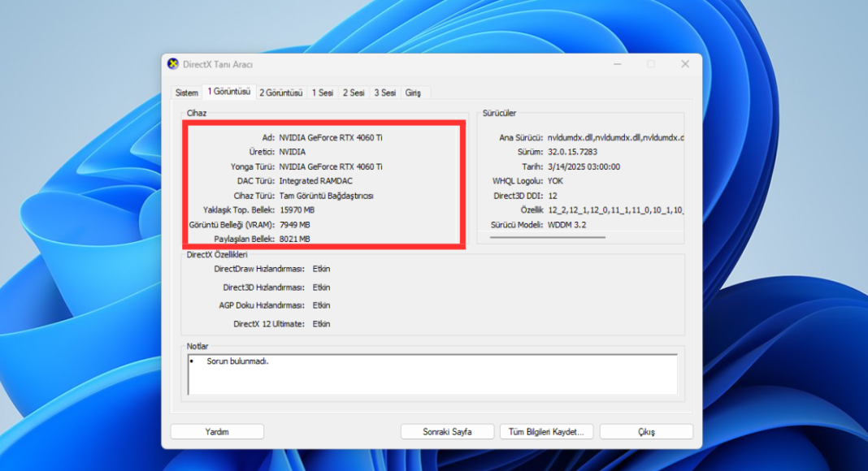This screenshot has width=868, height=471.
Task: Click inside the Notlar text box
Action: [x=432, y=374]
